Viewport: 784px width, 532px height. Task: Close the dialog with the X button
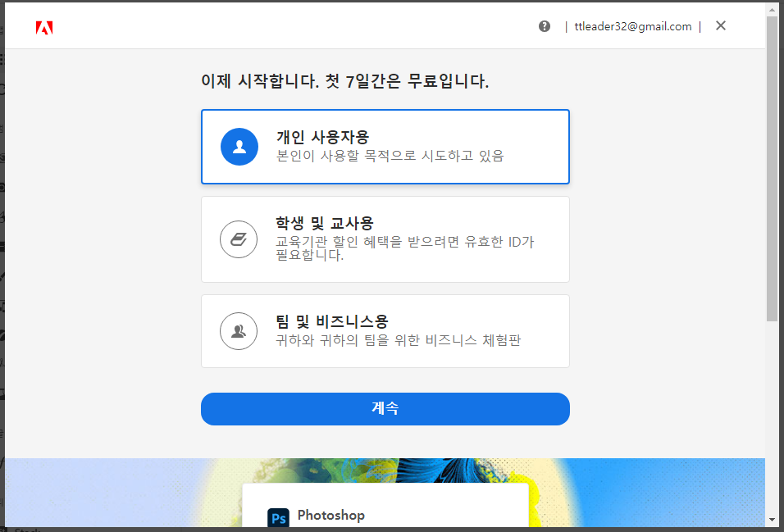(720, 25)
